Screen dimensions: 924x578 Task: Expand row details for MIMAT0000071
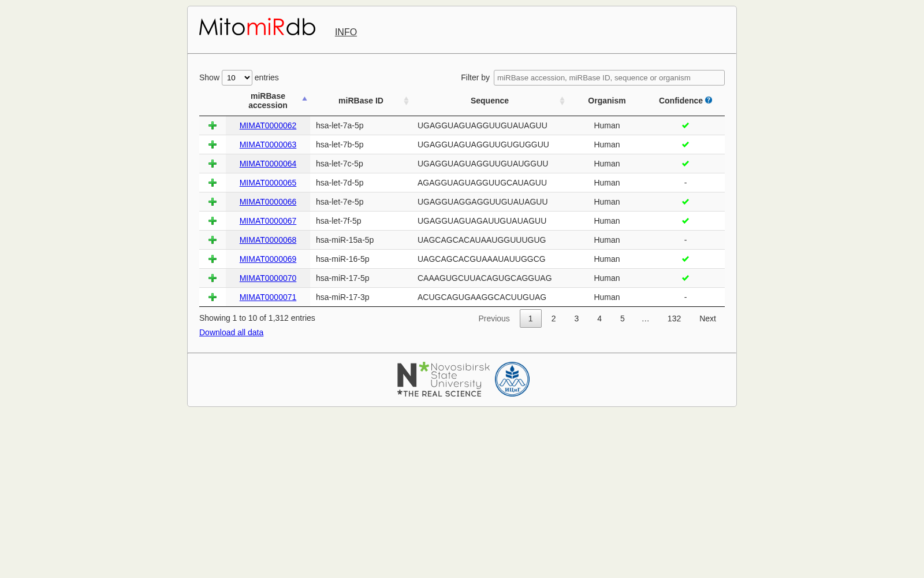pyautogui.click(x=213, y=297)
